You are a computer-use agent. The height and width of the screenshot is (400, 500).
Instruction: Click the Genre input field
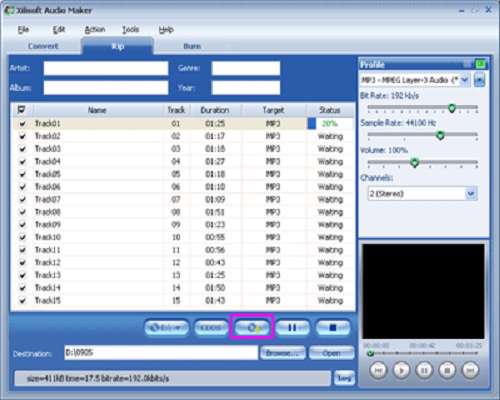coord(246,68)
